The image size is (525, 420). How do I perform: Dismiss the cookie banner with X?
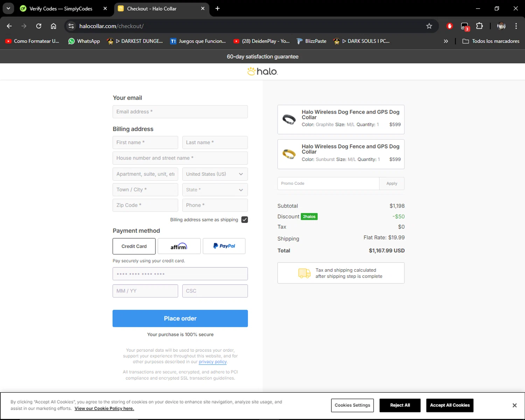click(514, 405)
